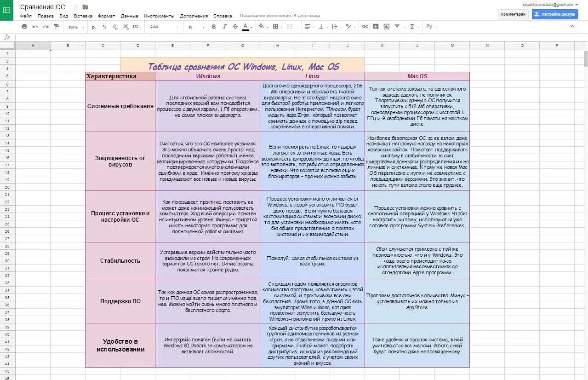Toggle italic formatting
Image resolution: width=588 pixels, height=380 pixels.
(x=224, y=27)
